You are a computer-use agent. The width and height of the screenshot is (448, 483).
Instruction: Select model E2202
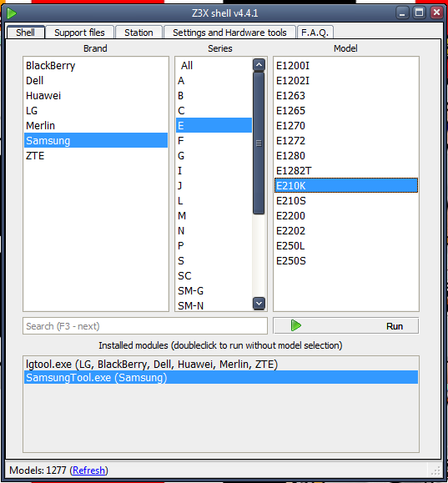tap(346, 231)
